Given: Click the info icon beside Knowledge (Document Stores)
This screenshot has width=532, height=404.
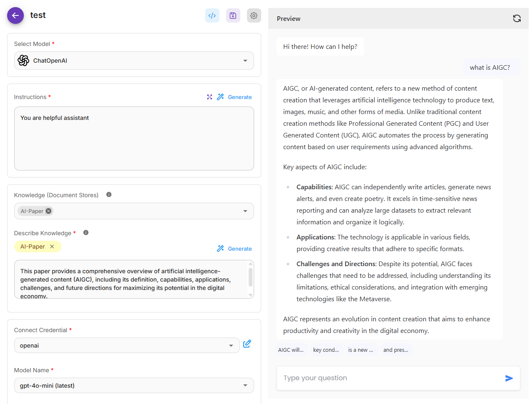Looking at the screenshot, I should 109,193.
